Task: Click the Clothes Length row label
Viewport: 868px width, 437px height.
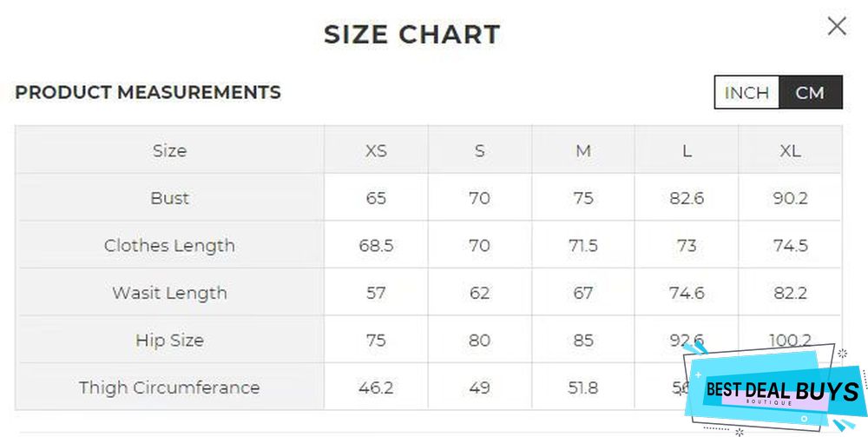Action: (169, 245)
